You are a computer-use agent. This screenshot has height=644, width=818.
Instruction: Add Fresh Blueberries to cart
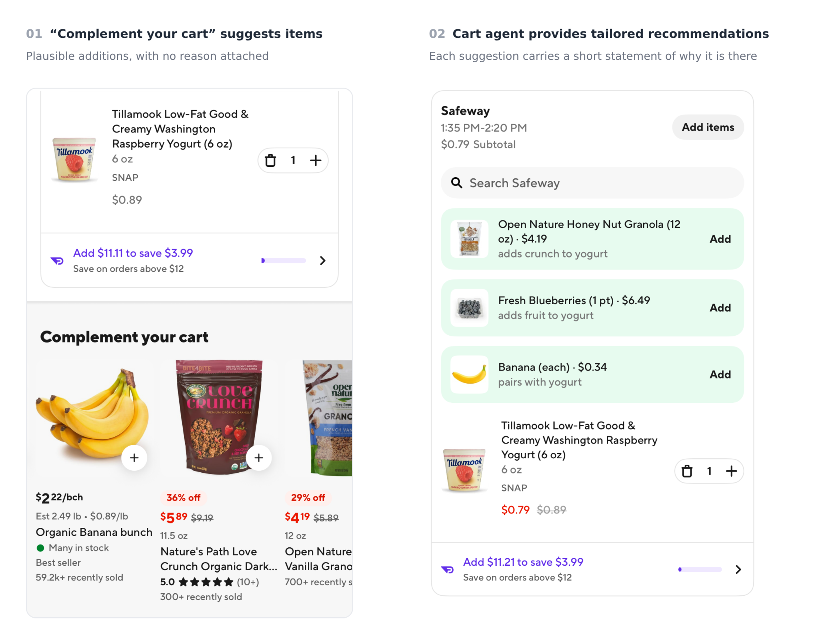[720, 307]
